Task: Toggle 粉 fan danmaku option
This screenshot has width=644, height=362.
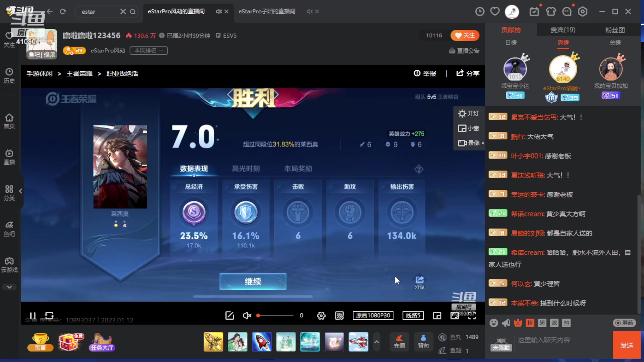Action: (530, 323)
